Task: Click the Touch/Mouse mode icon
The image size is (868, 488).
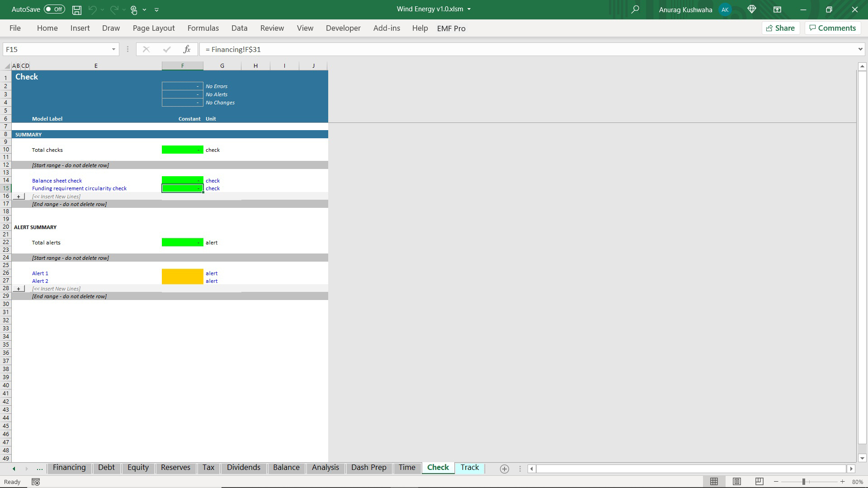Action: pyautogui.click(x=134, y=9)
